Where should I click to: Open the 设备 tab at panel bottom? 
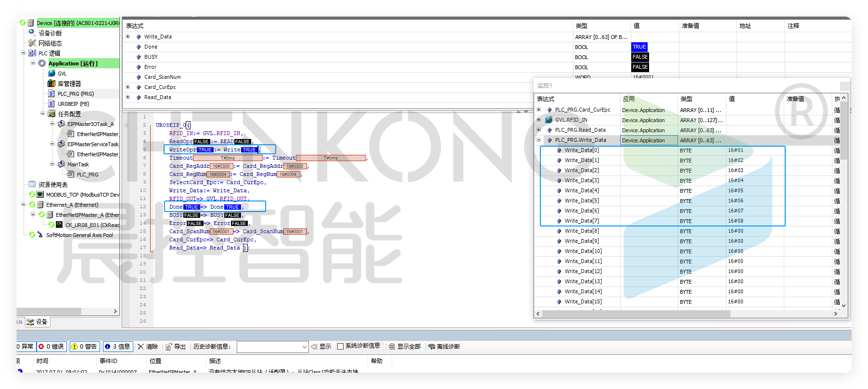tap(38, 322)
